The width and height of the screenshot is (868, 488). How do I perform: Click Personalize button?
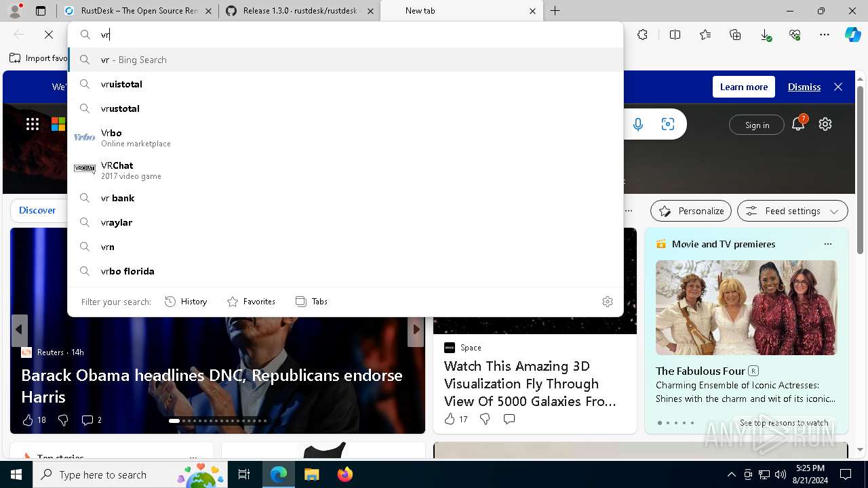coord(691,211)
